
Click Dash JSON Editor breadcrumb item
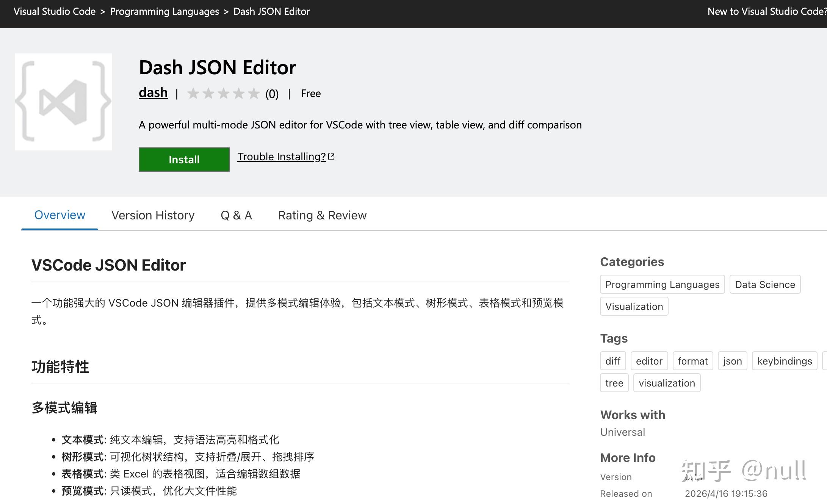click(272, 11)
